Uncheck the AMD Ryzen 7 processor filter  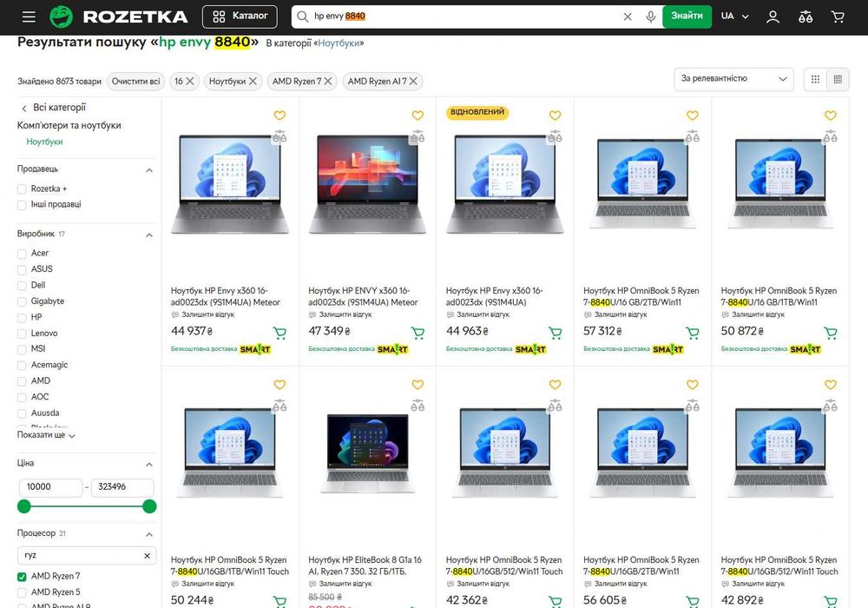coord(22,577)
